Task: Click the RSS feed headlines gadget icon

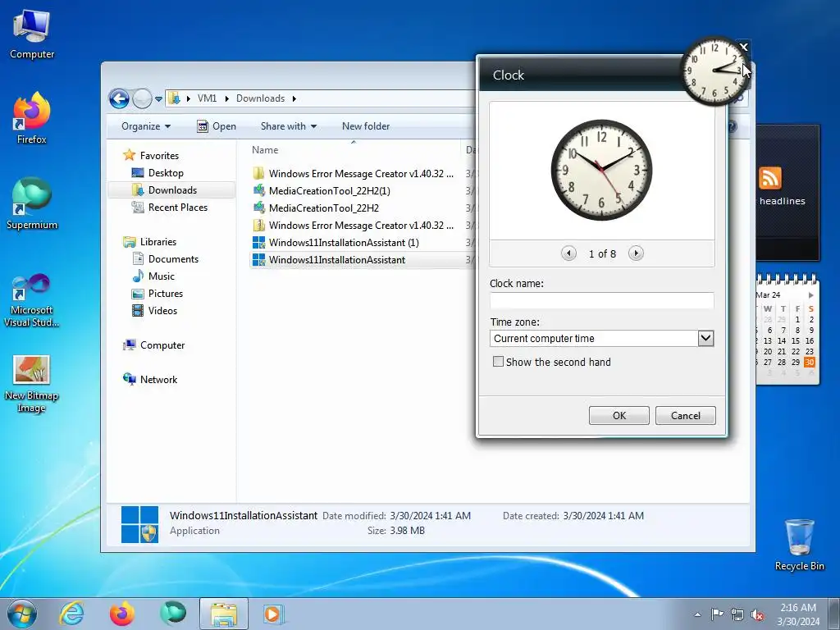Action: click(x=769, y=178)
